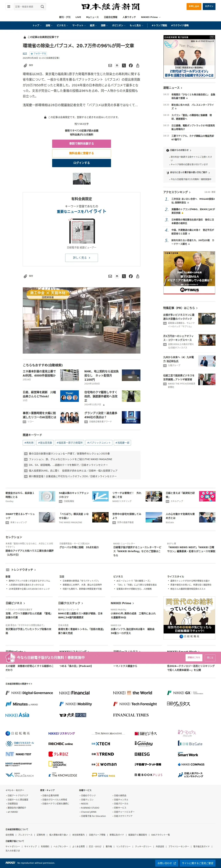
Task: Expand the 速報 nav dropdown
Action: coord(49,25)
